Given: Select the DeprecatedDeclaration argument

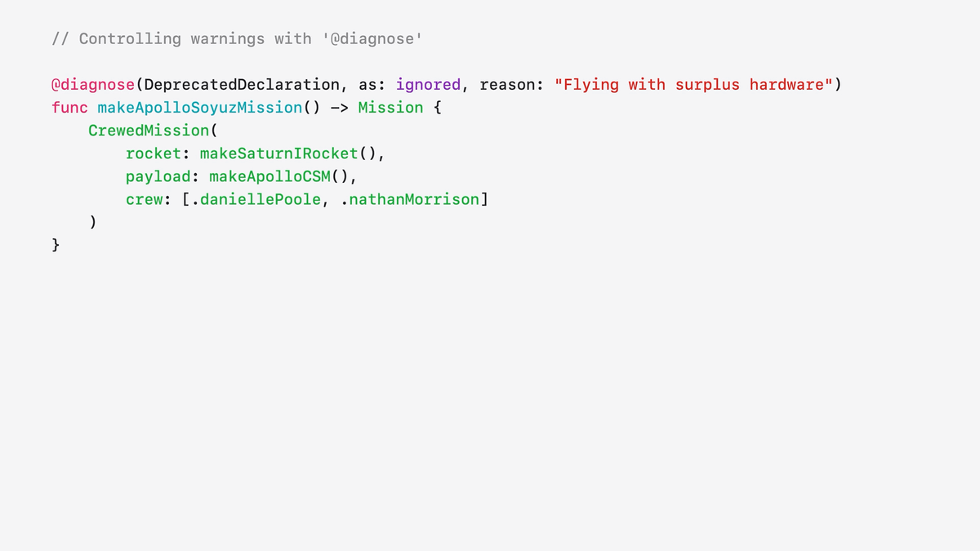Looking at the screenshot, I should pyautogui.click(x=242, y=85).
